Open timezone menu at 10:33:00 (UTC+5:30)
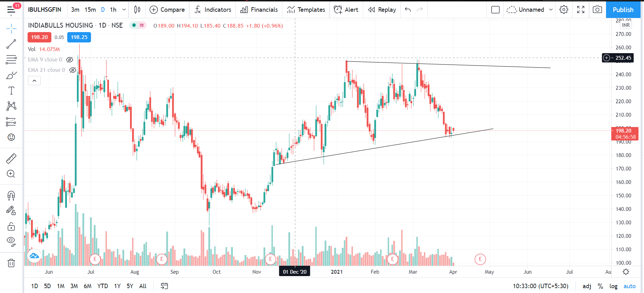Screen dimensions: 644x293 [x=540, y=286]
